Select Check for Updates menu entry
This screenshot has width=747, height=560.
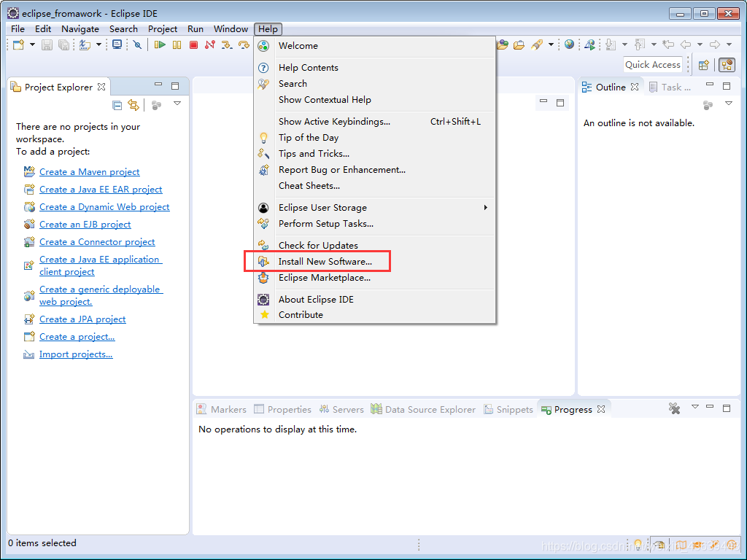coord(375,245)
